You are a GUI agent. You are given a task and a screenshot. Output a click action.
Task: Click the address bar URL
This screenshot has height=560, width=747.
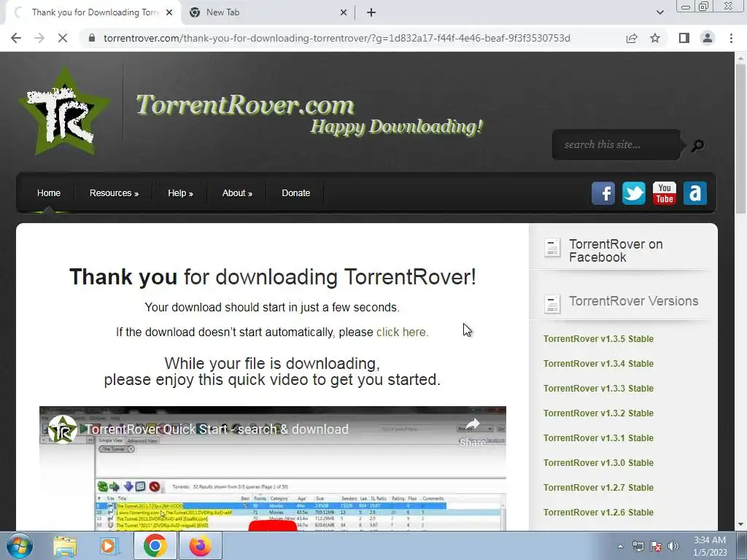(336, 38)
